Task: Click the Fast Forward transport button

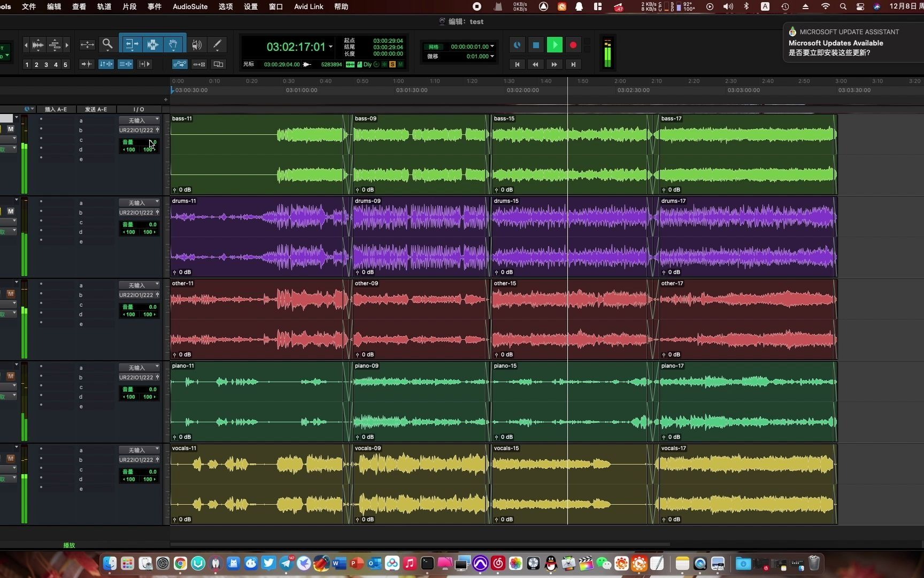Action: (555, 64)
